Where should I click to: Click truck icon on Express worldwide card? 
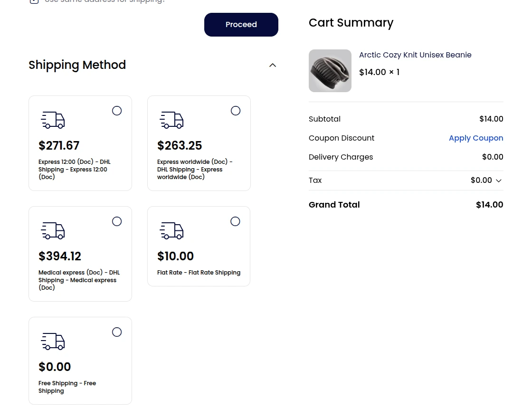tap(171, 120)
